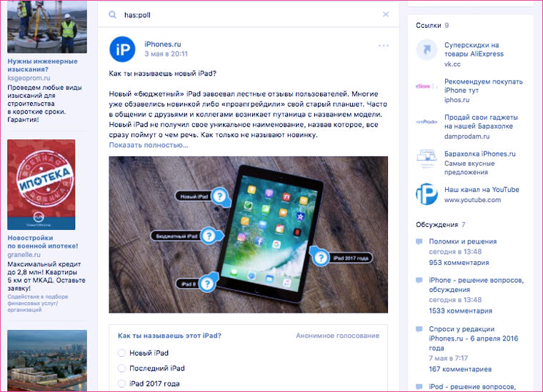Click the Новый iPad question-mark bubble
This screenshot has width=543, height=392.
pyautogui.click(x=219, y=196)
